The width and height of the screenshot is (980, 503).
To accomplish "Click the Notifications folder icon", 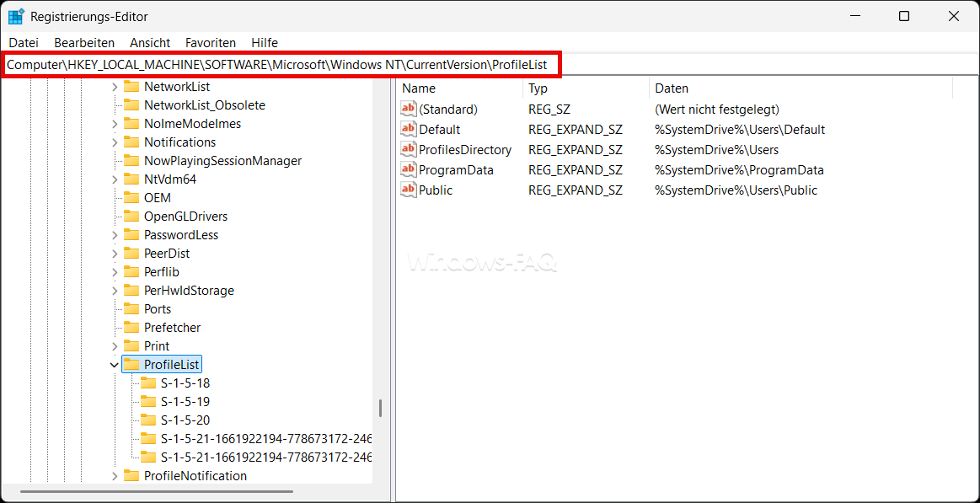I will tap(131, 142).
